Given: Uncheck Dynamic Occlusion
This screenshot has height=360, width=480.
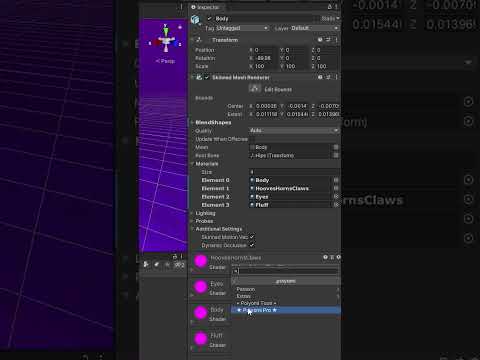Looking at the screenshot, I should 252,245.
